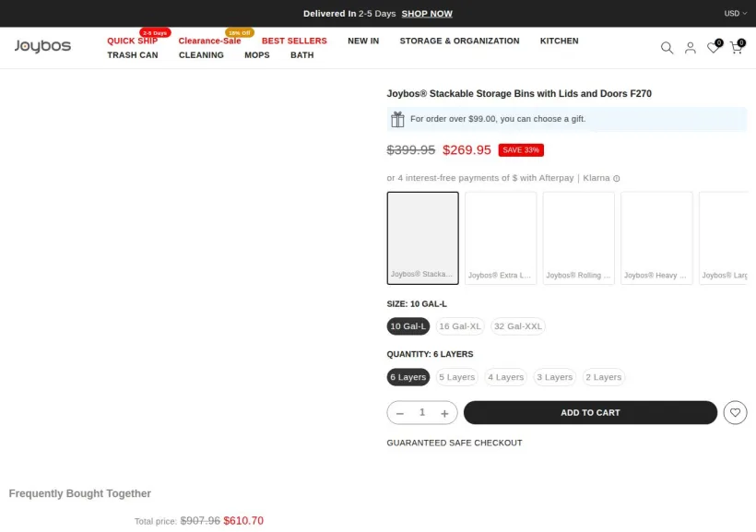The width and height of the screenshot is (756, 532).
Task: Choose the 5 Layers quantity option
Action: pyautogui.click(x=456, y=377)
